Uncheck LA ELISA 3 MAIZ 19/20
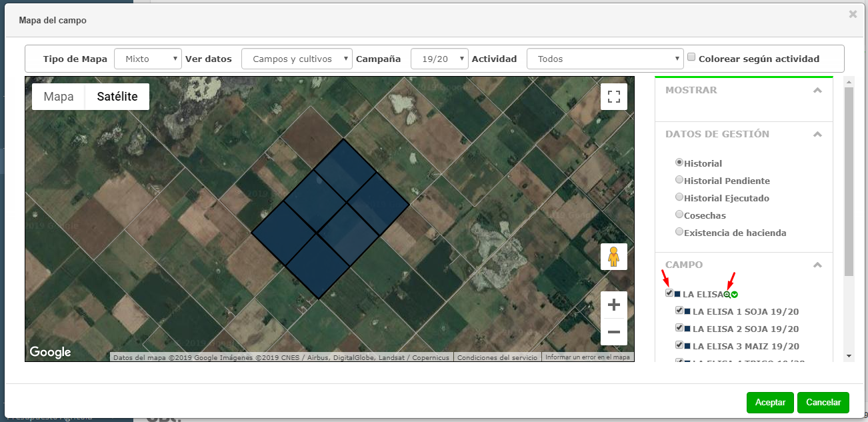Screen dimensions: 868x422 tap(679, 345)
